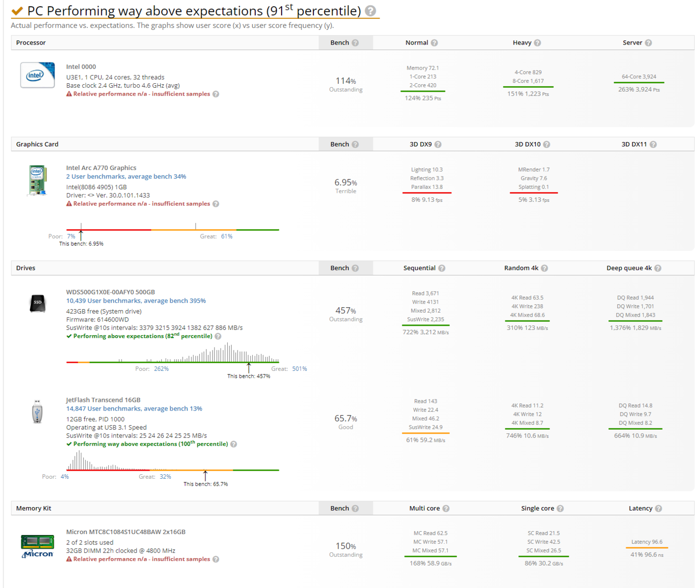Image resolution: width=700 pixels, height=588 pixels.
Task: Click the Intel Arc graphics card image
Action: click(37, 180)
